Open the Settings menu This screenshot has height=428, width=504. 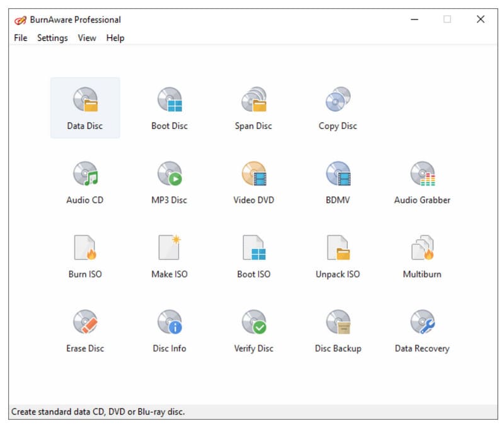click(52, 38)
